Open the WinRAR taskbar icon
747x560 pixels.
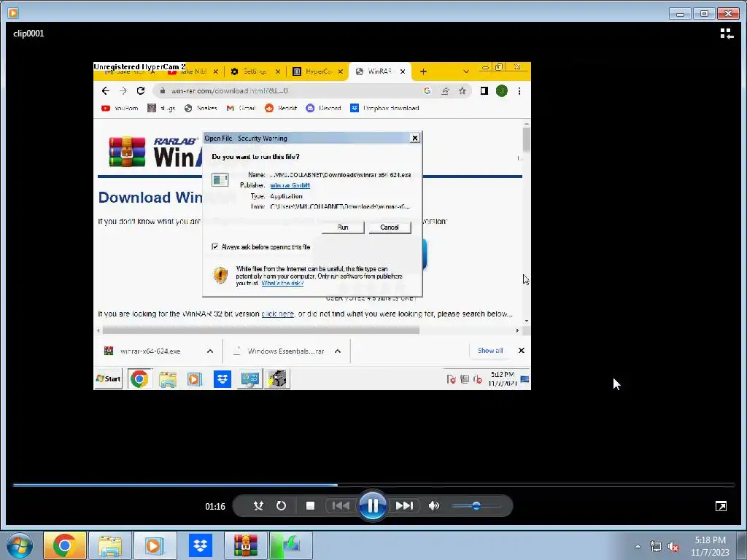coord(246,545)
